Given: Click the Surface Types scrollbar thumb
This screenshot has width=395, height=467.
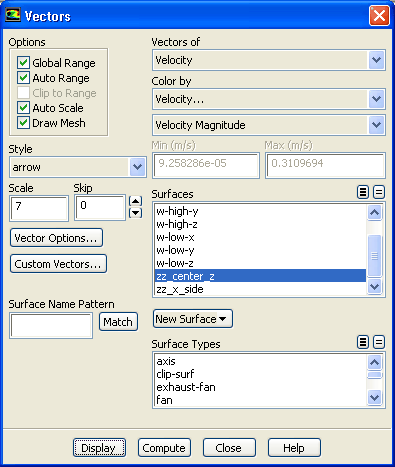Looking at the screenshot, I should click(375, 375).
